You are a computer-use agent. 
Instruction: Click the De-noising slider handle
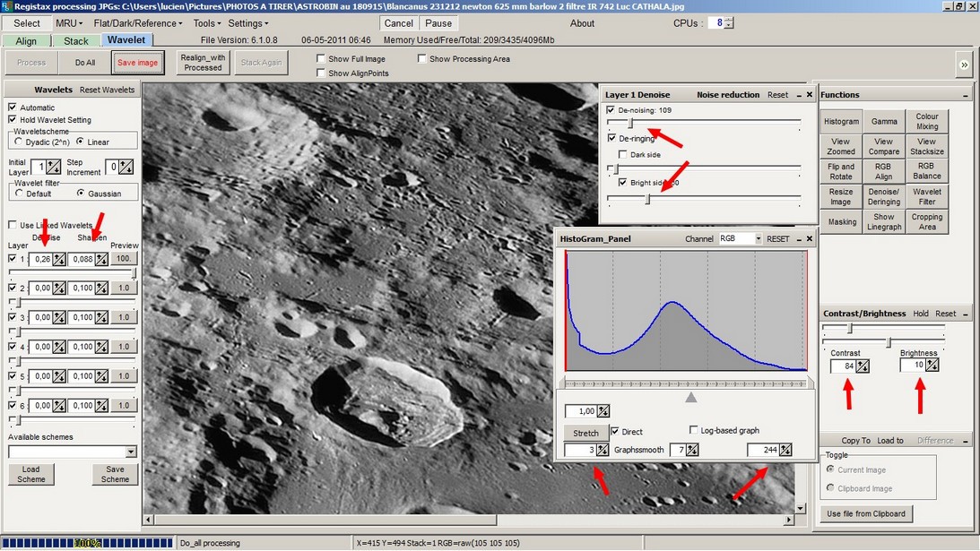coord(630,123)
